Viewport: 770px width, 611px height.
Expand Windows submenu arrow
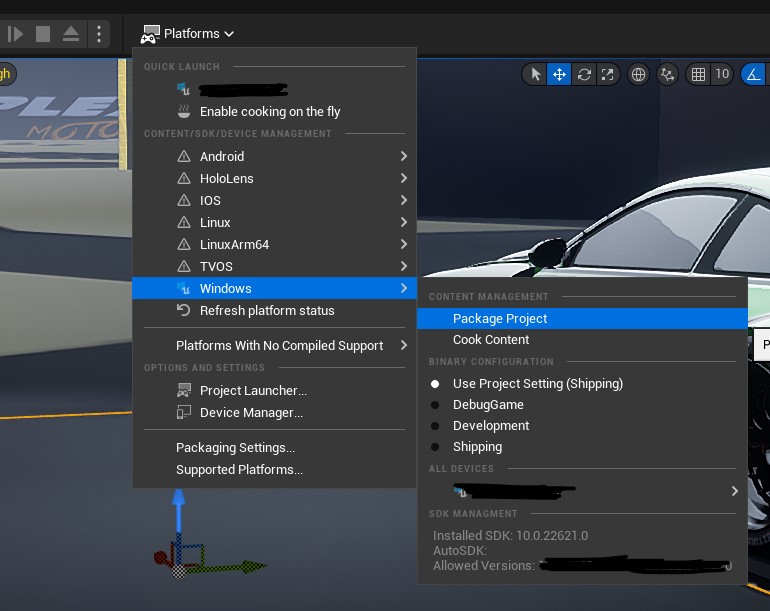pyautogui.click(x=404, y=288)
